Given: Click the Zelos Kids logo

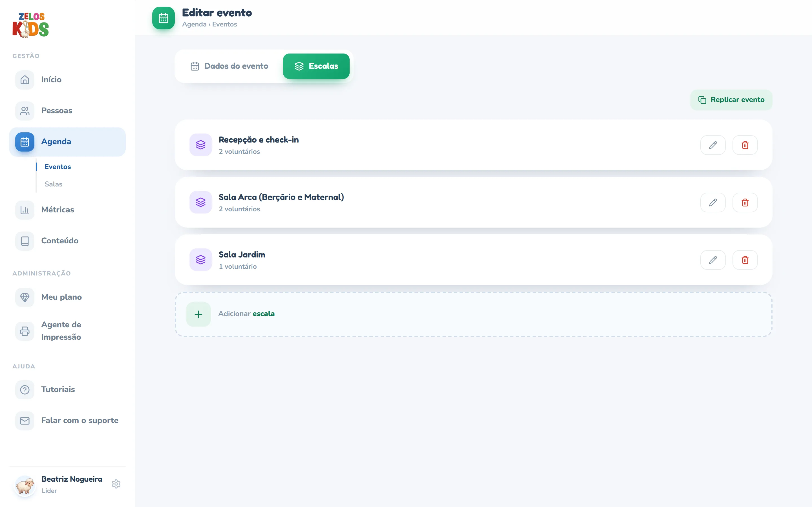Looking at the screenshot, I should [x=30, y=25].
